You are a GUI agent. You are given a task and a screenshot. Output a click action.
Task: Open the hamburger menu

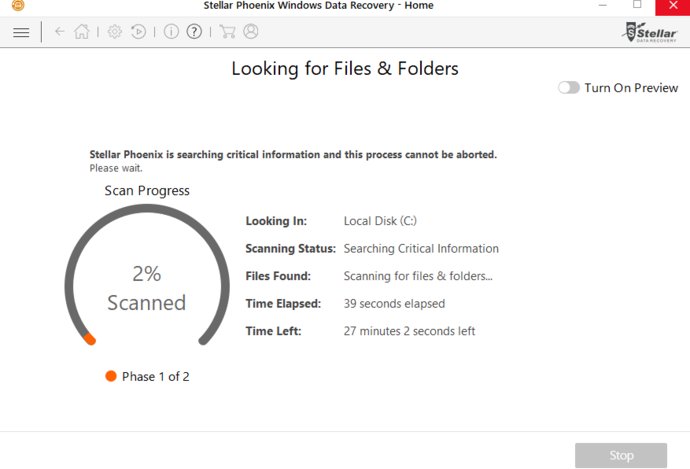(21, 32)
